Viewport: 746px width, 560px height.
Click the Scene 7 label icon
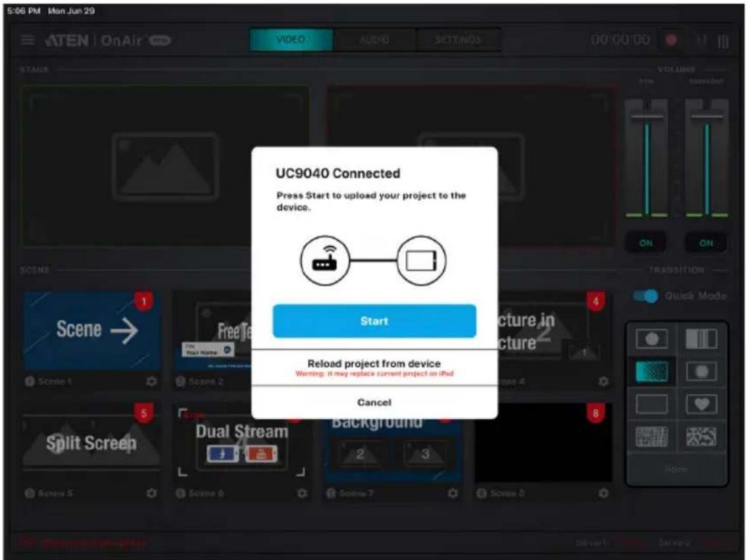click(331, 494)
